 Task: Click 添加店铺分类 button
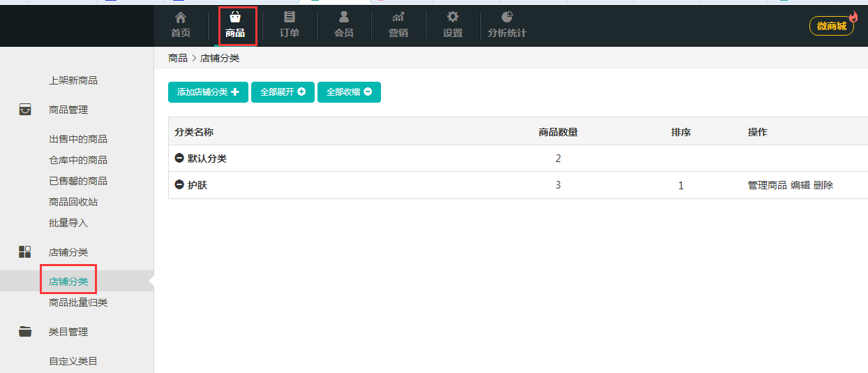208,92
